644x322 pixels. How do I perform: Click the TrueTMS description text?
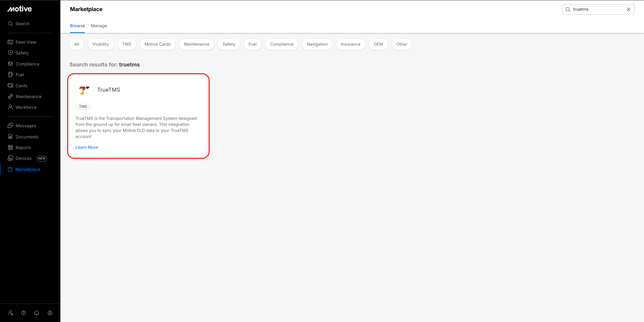point(137,128)
